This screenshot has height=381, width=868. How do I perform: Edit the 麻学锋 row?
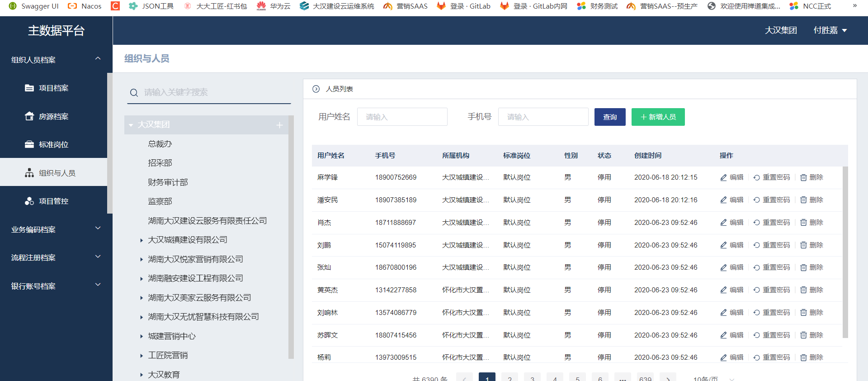pyautogui.click(x=732, y=177)
